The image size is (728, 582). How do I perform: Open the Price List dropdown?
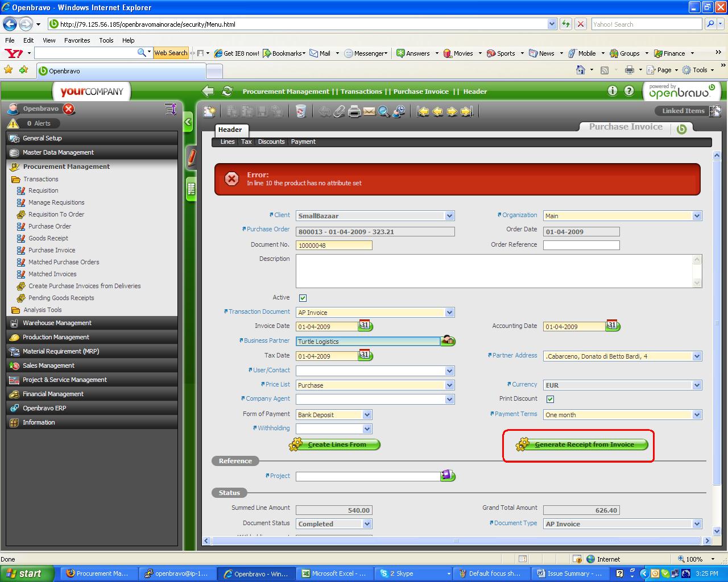(x=450, y=385)
